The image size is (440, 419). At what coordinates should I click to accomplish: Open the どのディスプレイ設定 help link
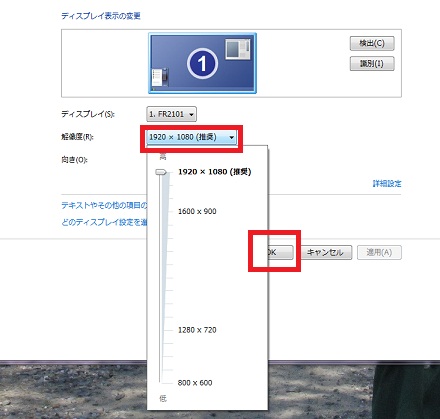[104, 222]
